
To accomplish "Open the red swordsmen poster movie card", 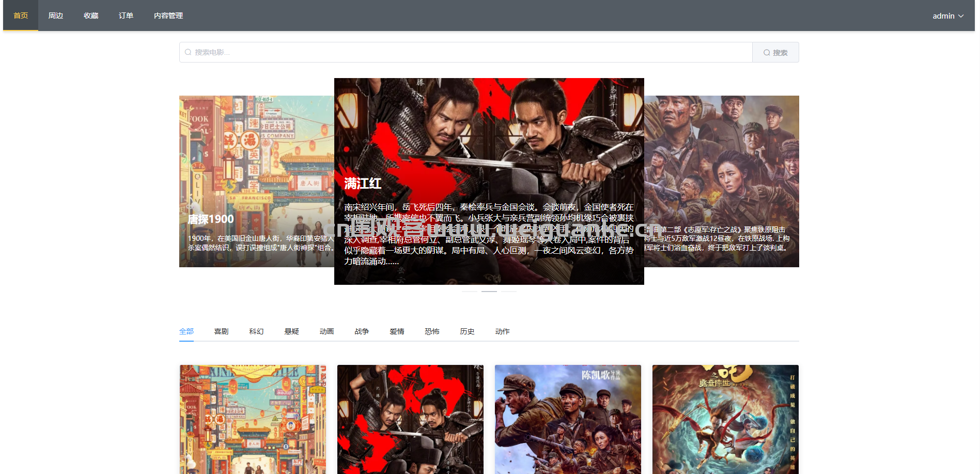I will coord(410,419).
